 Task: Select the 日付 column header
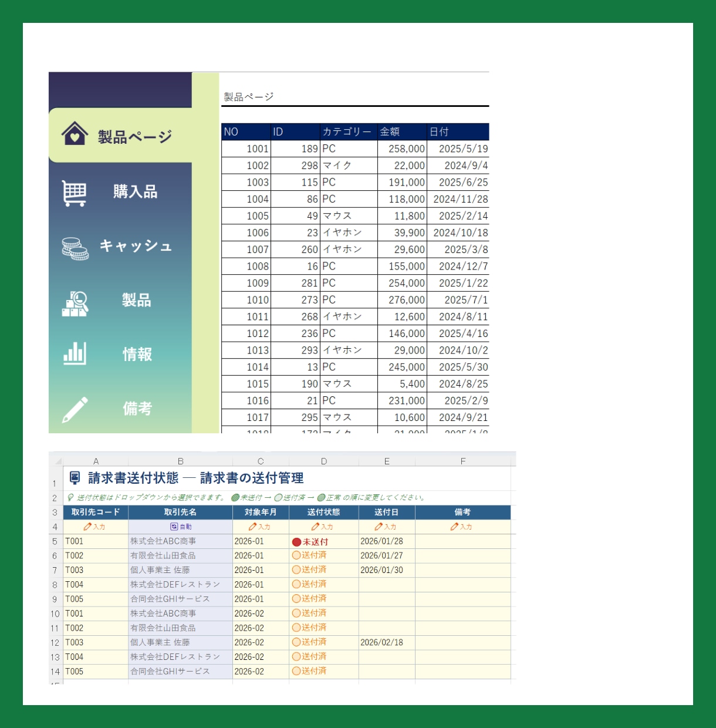point(458,132)
